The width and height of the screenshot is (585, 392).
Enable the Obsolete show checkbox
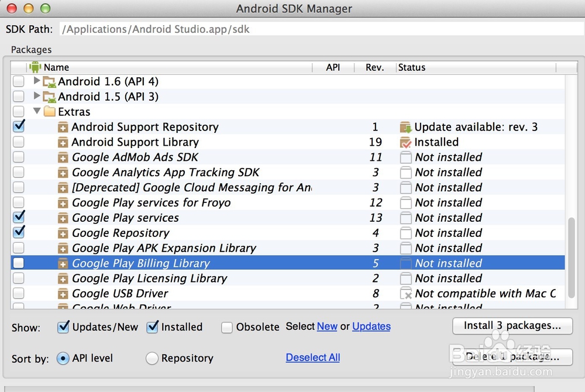[226, 328]
